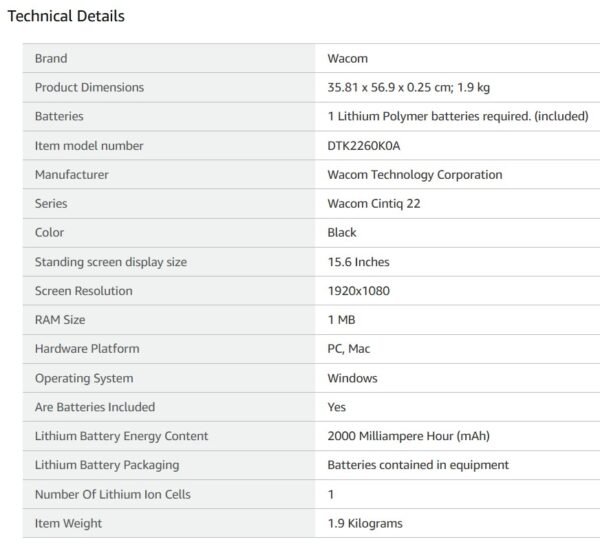Screen dimensions: 600x555
Task: Click the Manufacturer label
Action: coord(72,175)
